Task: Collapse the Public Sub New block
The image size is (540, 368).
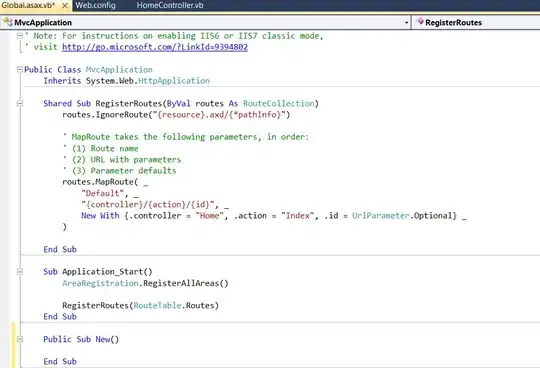Action: pyautogui.click(x=20, y=339)
